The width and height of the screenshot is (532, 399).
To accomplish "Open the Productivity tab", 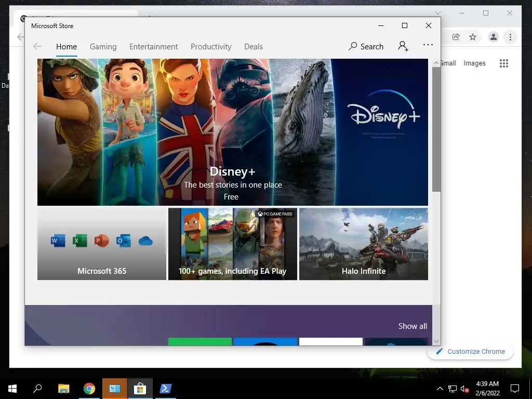I will (x=211, y=46).
